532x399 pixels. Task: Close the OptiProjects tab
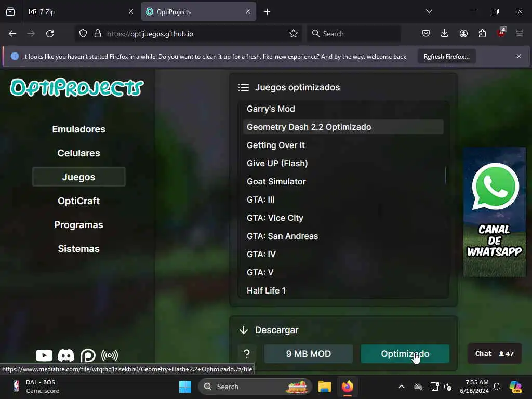(248, 11)
